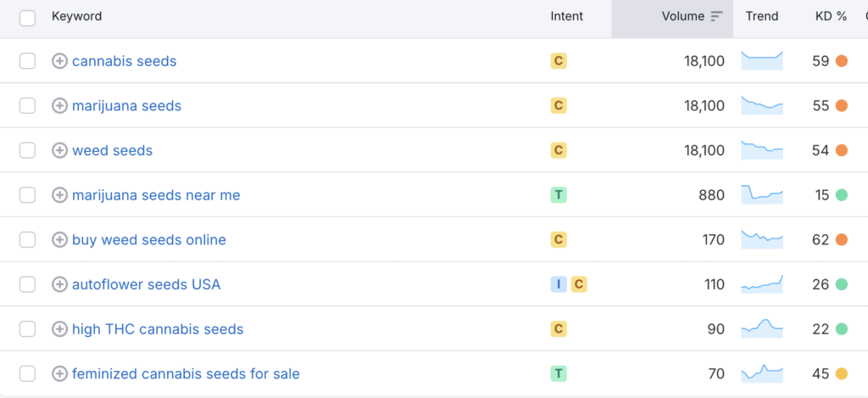Click green KD dot beside 15

pos(842,195)
